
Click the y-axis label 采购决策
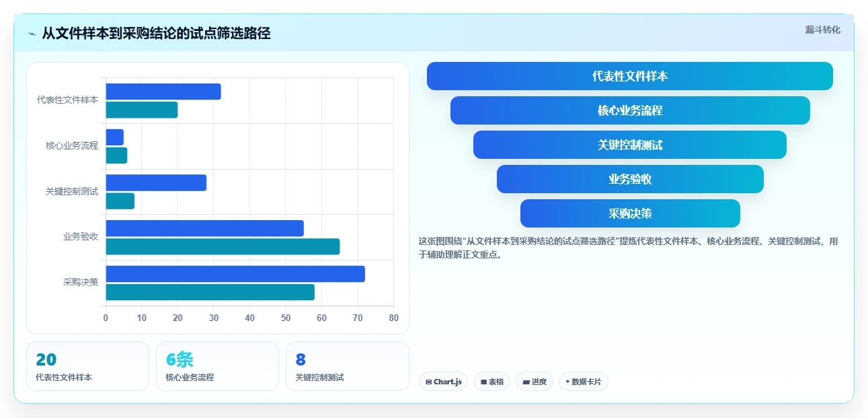(81, 282)
